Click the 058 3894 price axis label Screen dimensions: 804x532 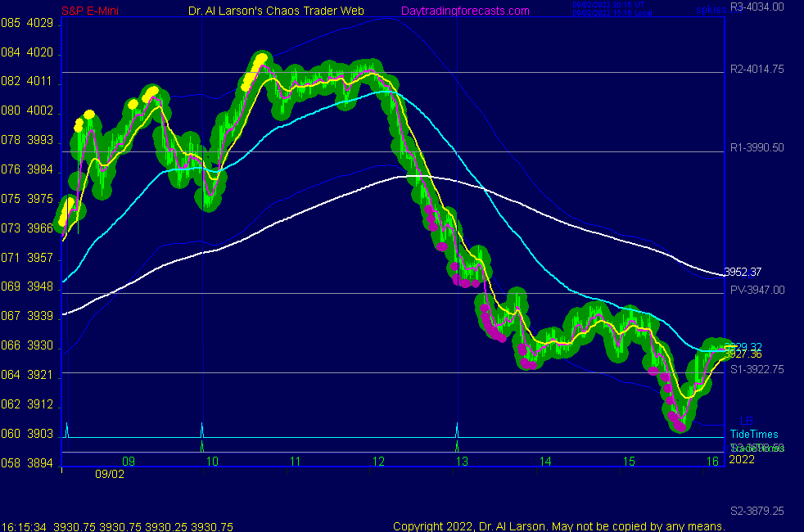click(27, 463)
